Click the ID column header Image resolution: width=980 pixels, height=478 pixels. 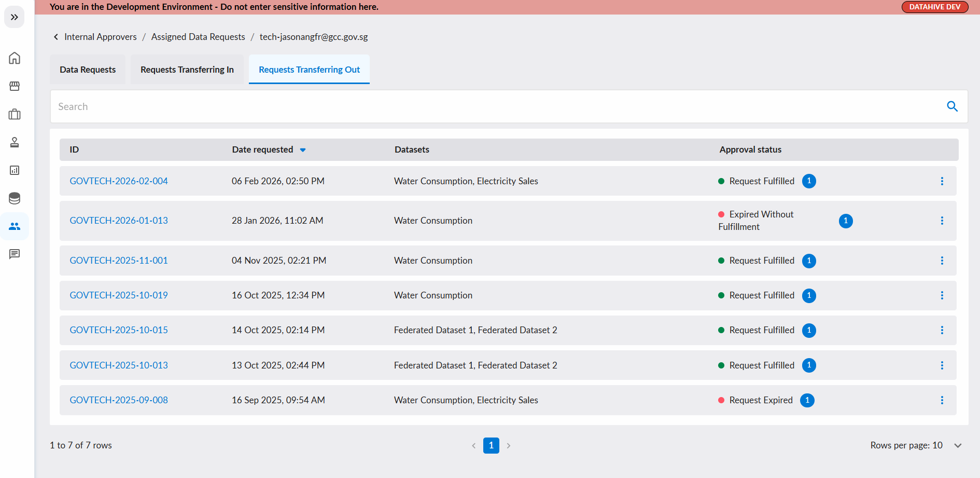[x=74, y=149]
